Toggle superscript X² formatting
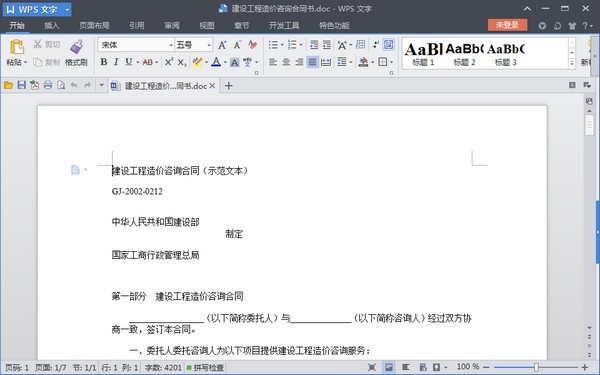Image resolution: width=600 pixels, height=375 pixels. pos(169,62)
